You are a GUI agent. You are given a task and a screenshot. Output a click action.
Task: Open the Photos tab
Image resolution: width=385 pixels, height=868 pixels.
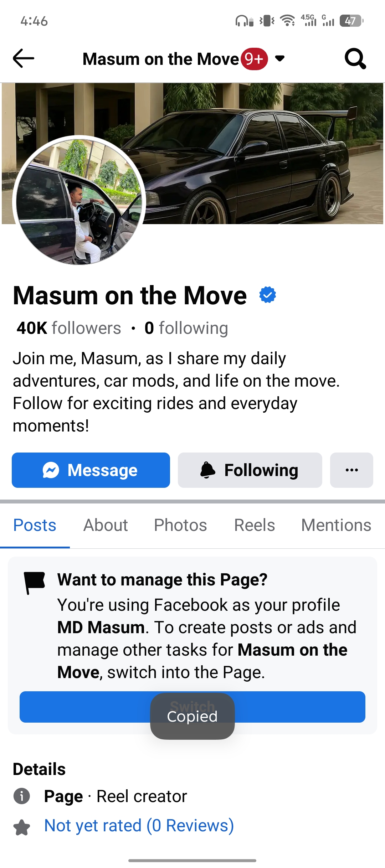(180, 525)
